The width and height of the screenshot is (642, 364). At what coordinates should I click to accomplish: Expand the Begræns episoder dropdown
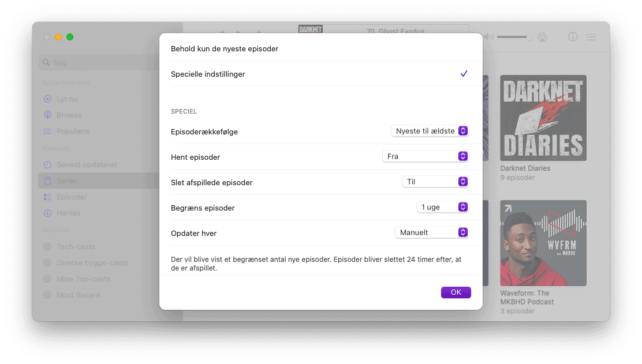click(x=442, y=207)
